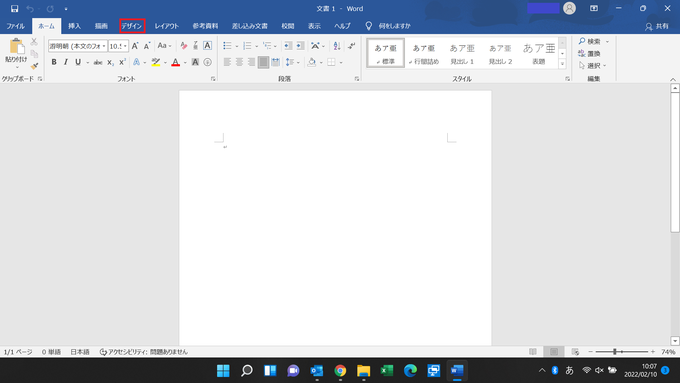Image resolution: width=680 pixels, height=383 pixels.
Task: Apply enclosed character circle icon
Action: coord(208,62)
